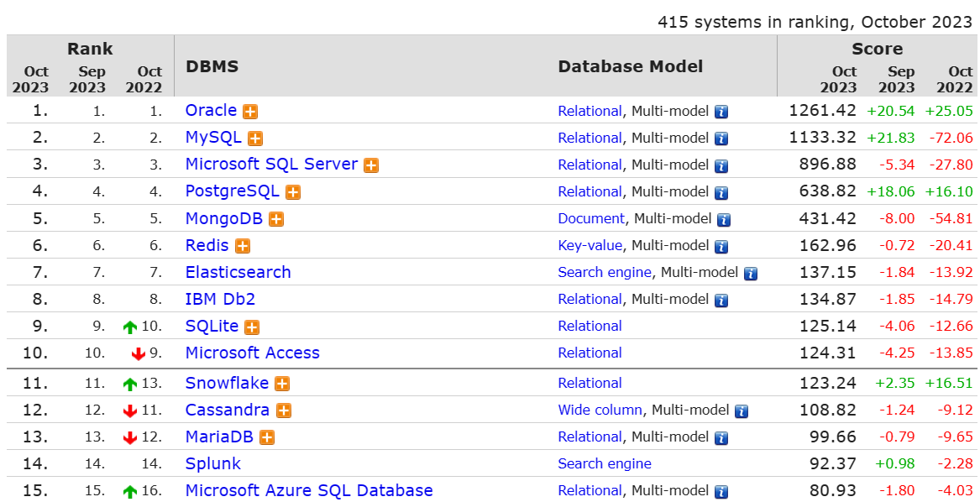The height and width of the screenshot is (502, 980).
Task: Click the orange plus icon beside MySQL
Action: [255, 139]
